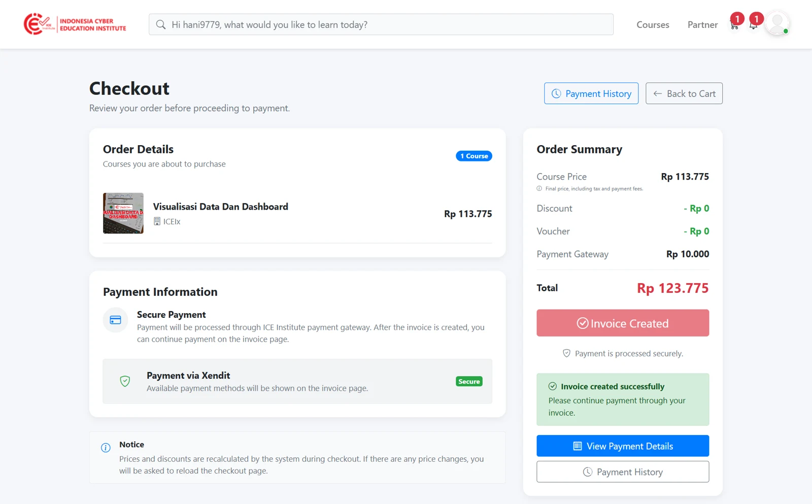Click the ICE Institute logo

[75, 24]
